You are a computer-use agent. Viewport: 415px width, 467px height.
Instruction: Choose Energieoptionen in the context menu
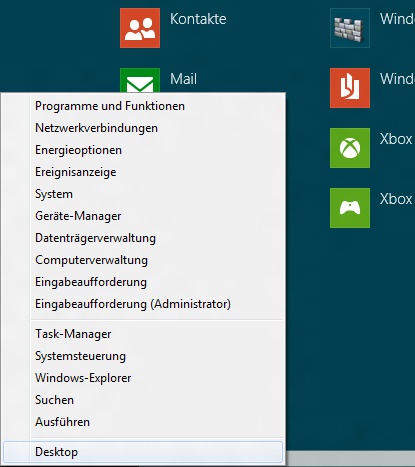pyautogui.click(x=143, y=150)
